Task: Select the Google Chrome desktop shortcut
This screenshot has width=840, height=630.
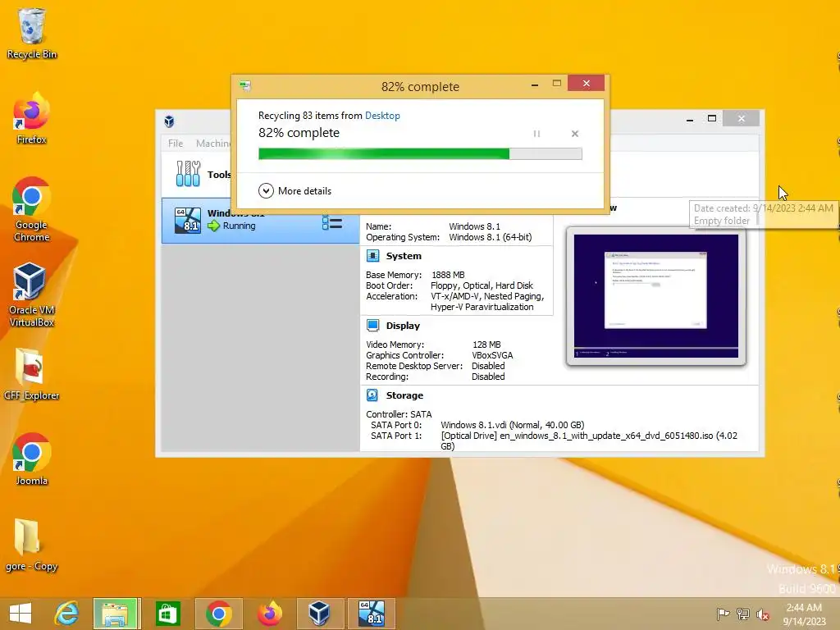Action: point(32,209)
